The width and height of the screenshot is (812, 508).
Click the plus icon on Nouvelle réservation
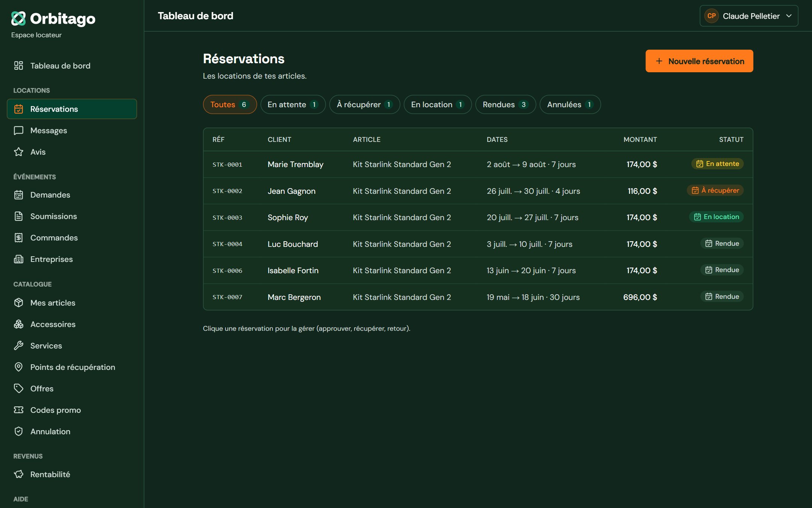coord(659,61)
